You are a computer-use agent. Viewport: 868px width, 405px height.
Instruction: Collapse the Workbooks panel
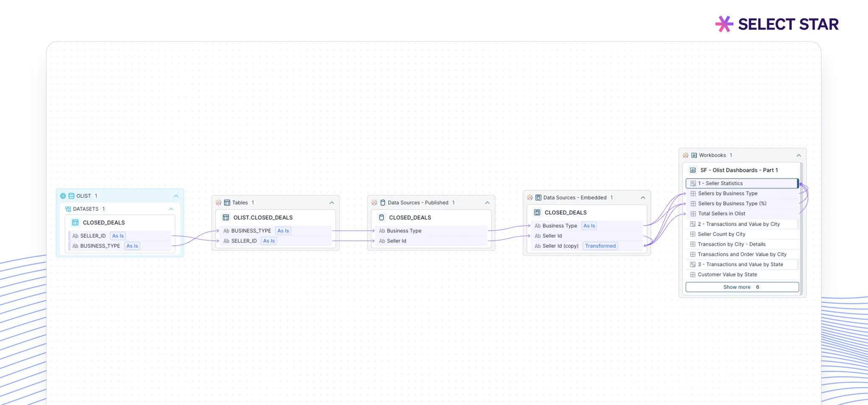pyautogui.click(x=798, y=155)
